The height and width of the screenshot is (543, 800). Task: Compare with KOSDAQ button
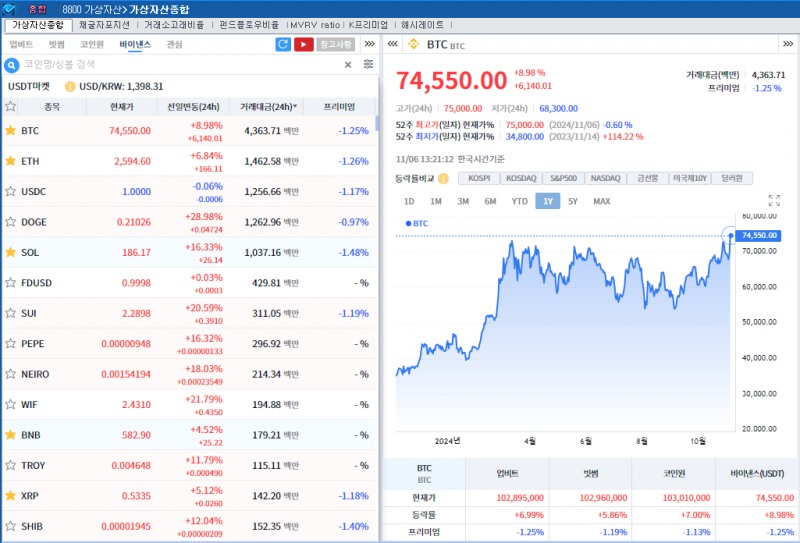(521, 178)
